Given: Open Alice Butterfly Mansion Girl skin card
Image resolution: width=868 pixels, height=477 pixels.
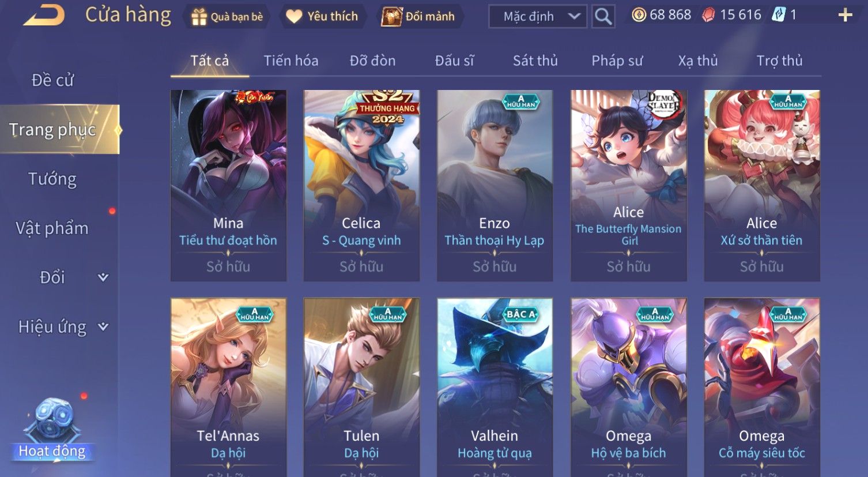Looking at the screenshot, I should coord(628,186).
